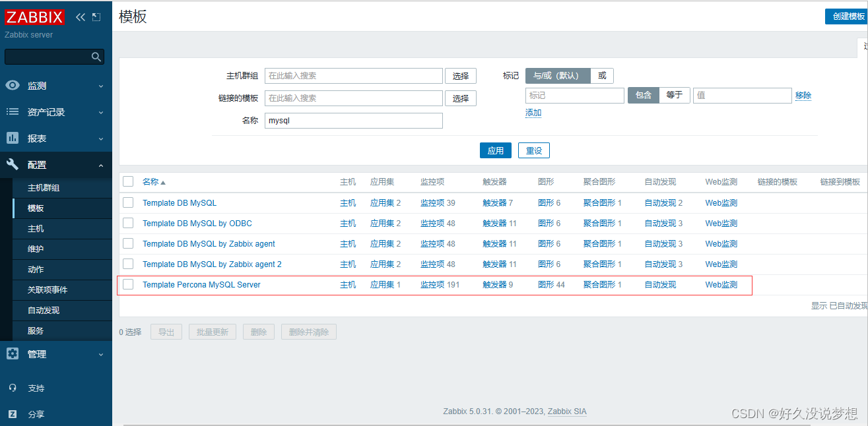Tick the Template DB MySQL by Zabbix agent checkbox

coord(128,243)
